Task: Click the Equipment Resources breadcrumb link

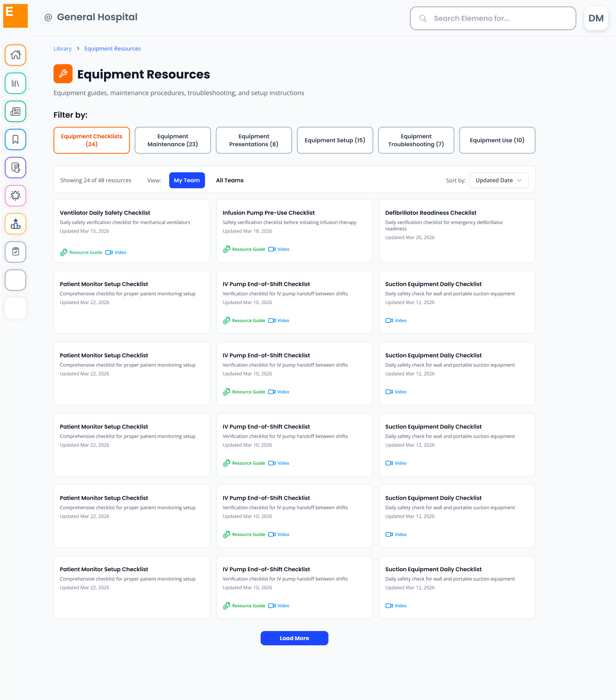Action: [112, 49]
